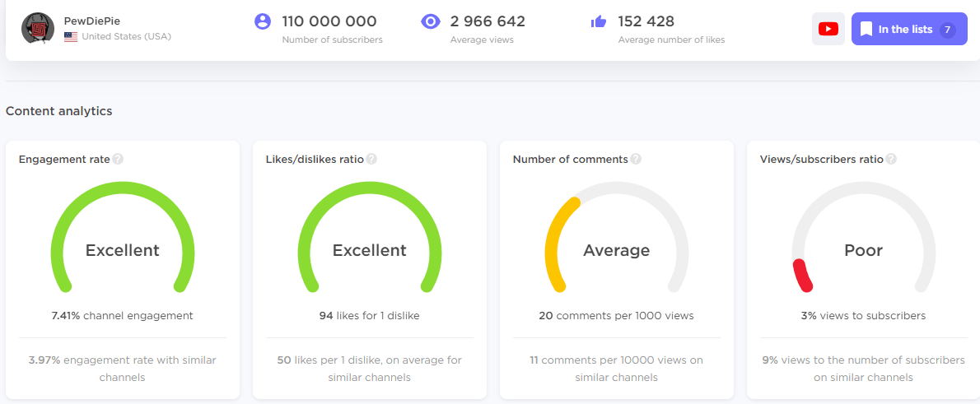Click the 152 428 average likes value

pyautogui.click(x=646, y=21)
